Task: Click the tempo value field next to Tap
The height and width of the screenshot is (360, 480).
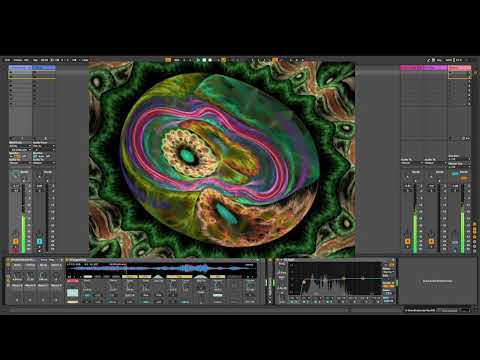Action: [x=44, y=60]
